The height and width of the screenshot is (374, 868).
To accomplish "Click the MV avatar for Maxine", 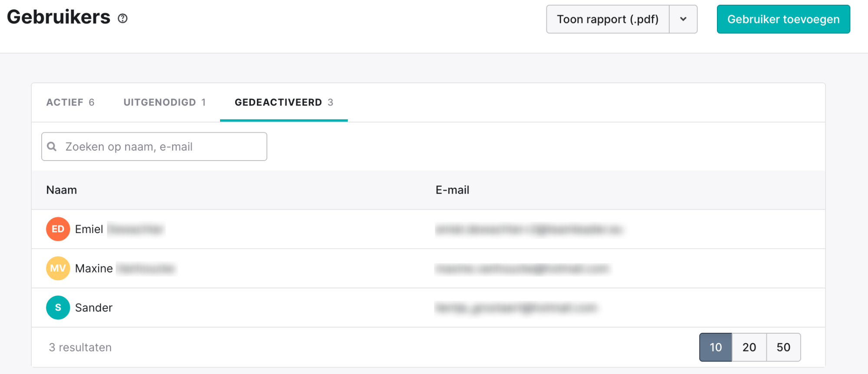I will point(58,268).
